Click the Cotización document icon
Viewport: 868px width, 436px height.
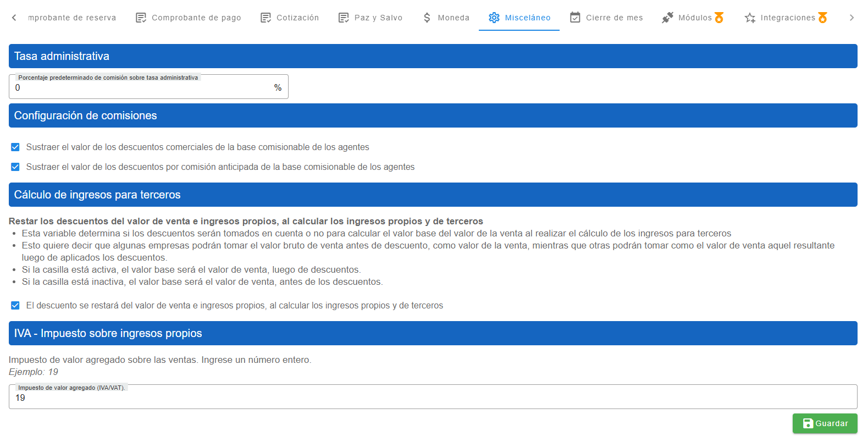pos(266,18)
